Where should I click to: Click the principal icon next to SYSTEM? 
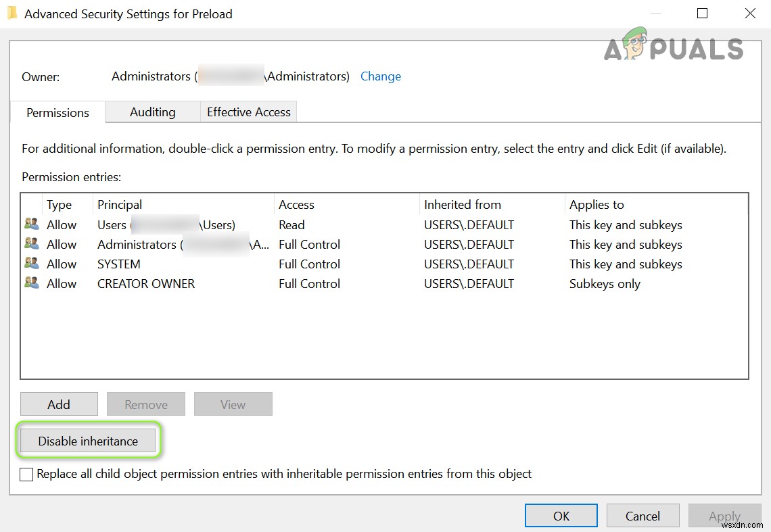coord(31,264)
